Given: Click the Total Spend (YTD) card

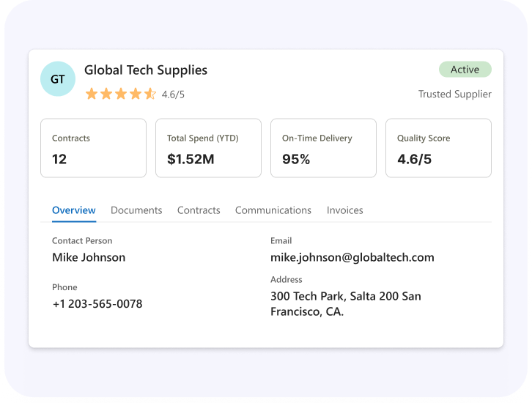Looking at the screenshot, I should [x=208, y=148].
